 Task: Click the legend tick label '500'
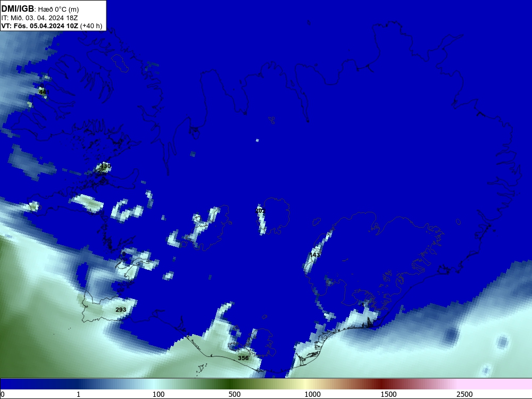[235, 394]
